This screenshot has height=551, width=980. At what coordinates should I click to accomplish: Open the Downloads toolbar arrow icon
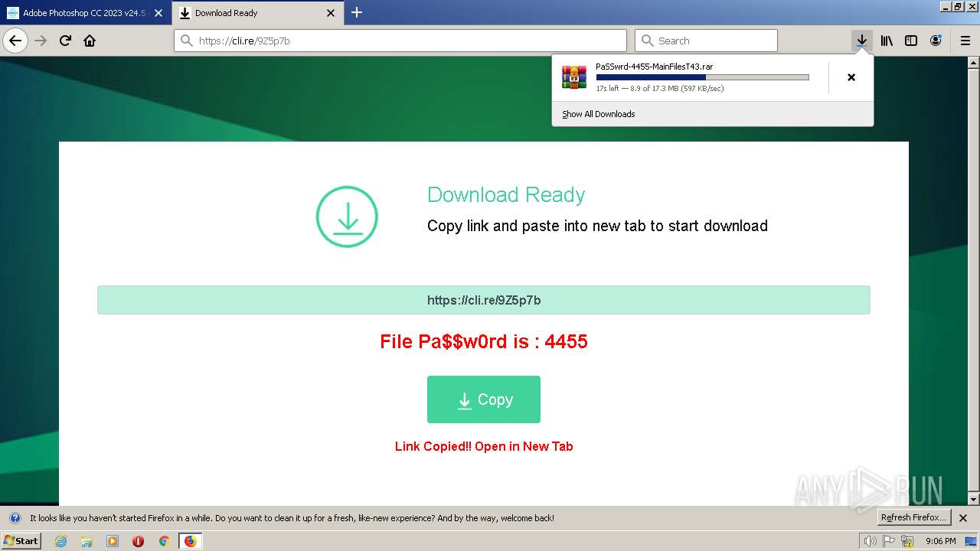click(862, 41)
